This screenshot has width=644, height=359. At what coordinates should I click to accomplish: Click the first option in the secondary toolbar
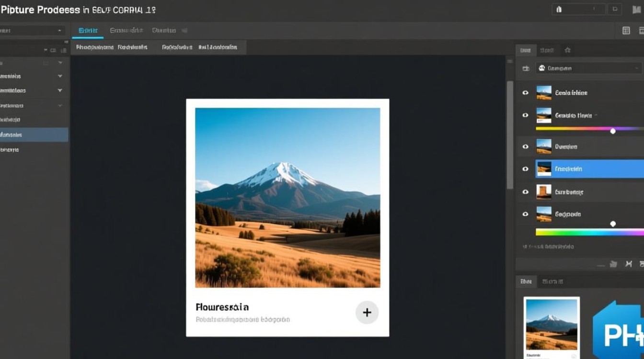tap(95, 47)
